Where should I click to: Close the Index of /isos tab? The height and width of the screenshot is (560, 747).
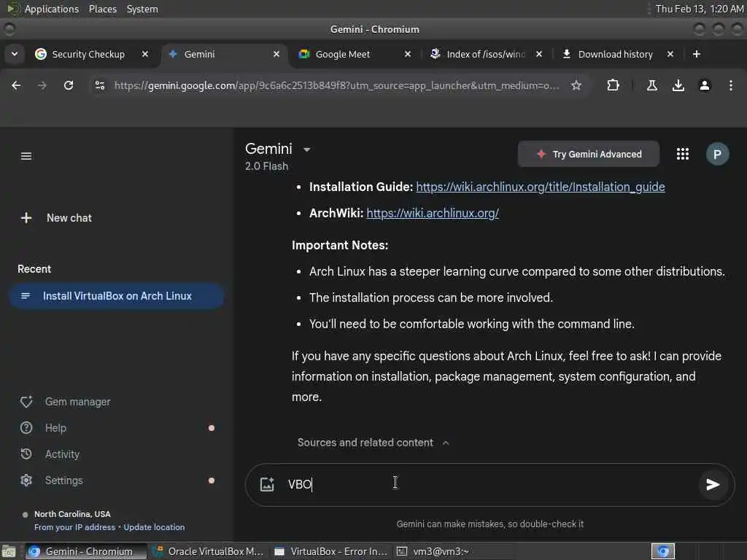pyautogui.click(x=539, y=54)
